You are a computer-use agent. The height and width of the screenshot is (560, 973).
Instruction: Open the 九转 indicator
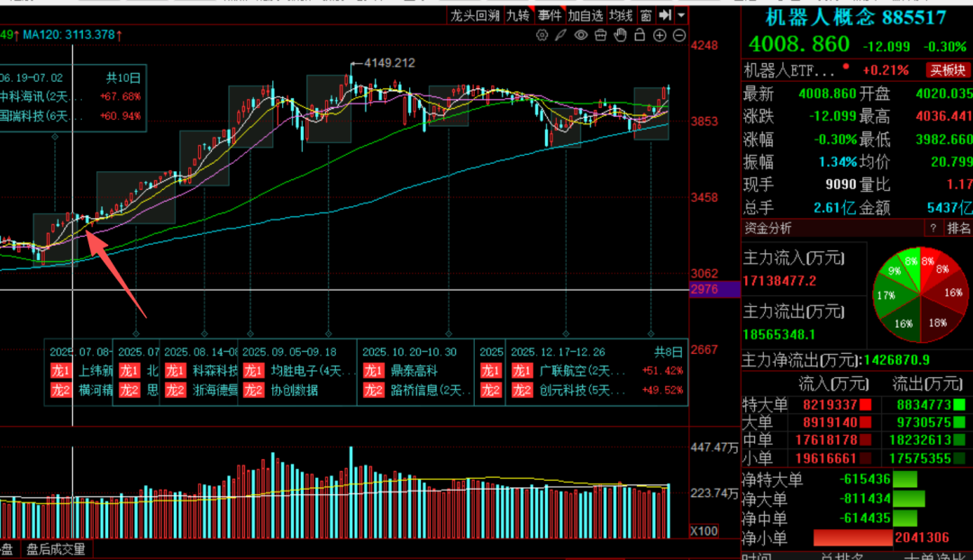coord(518,15)
